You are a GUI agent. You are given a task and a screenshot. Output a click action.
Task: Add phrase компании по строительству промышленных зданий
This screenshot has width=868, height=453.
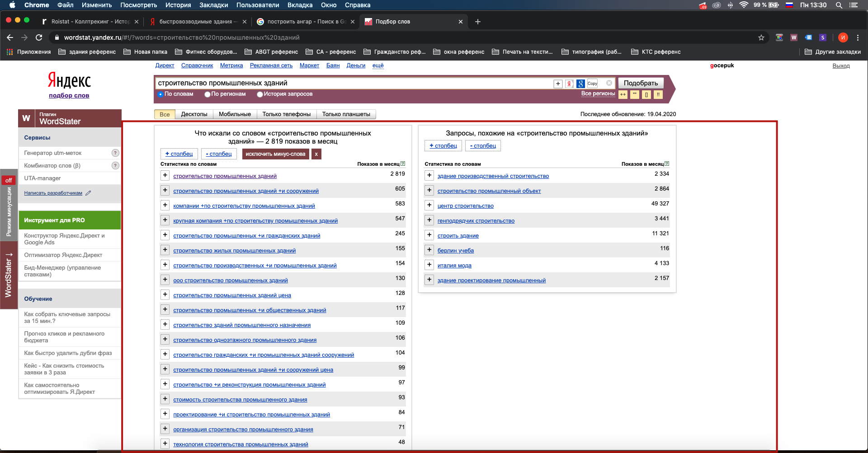coord(165,205)
